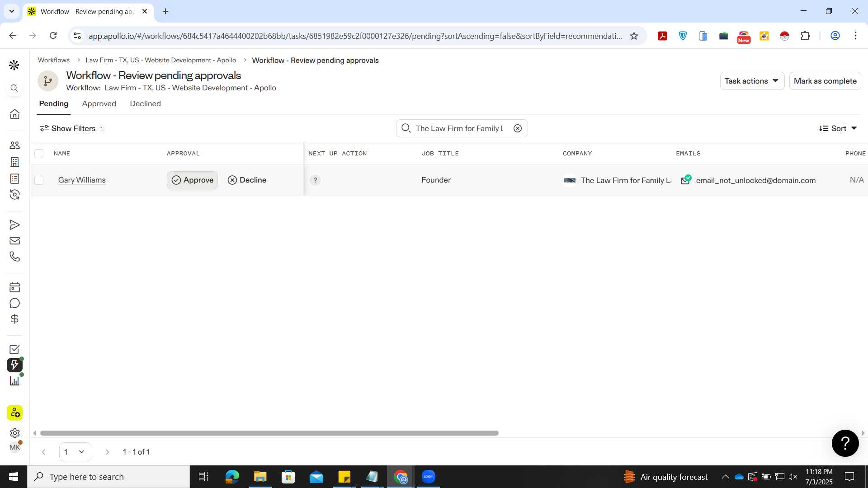Click the taskbar search box
868x488 pixels.
point(108,477)
